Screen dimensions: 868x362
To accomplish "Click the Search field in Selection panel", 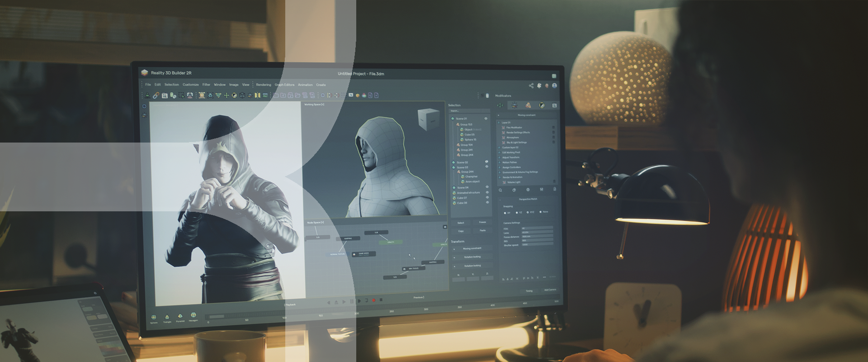I will [469, 111].
